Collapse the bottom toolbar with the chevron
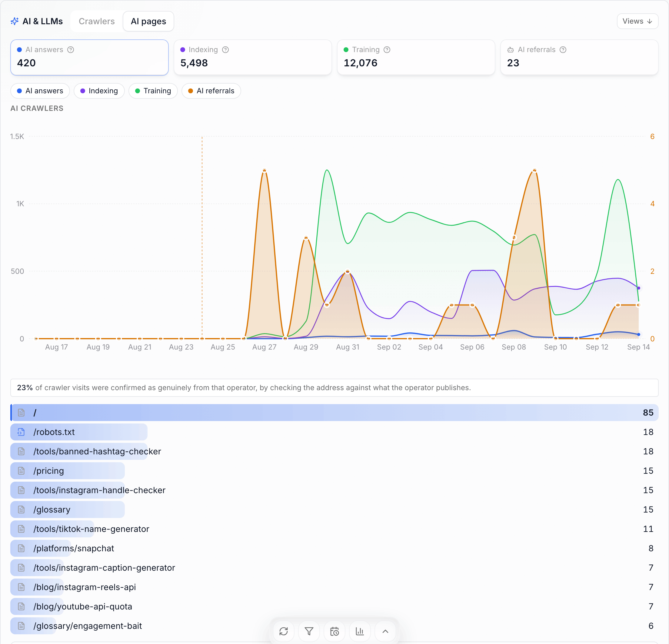The height and width of the screenshot is (644, 669). 385,631
